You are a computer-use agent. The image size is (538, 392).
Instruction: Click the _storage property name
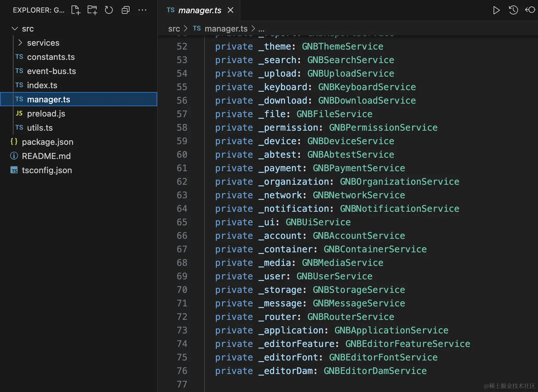[x=280, y=290]
